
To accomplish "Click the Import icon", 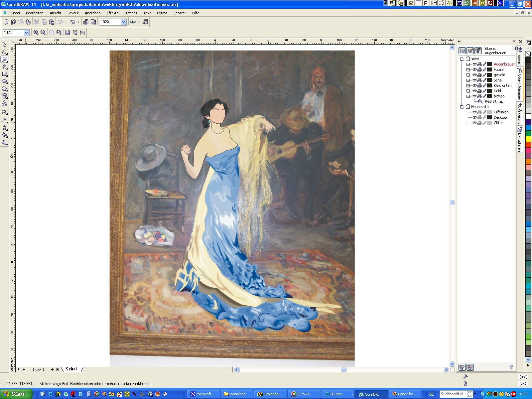I will (86, 22).
